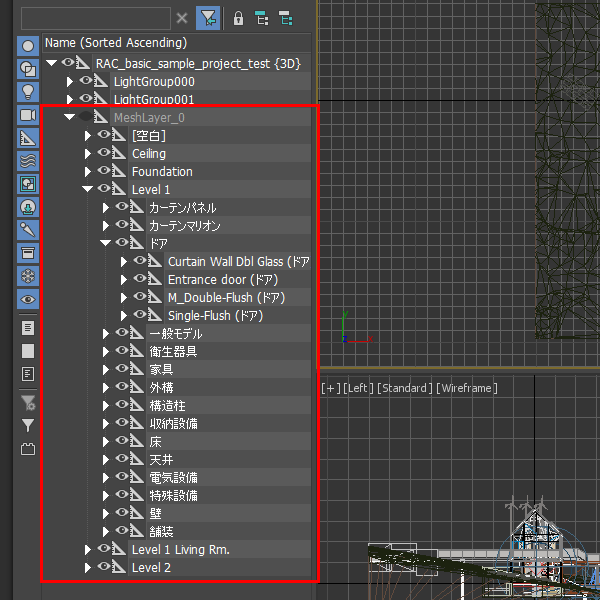Click the lock cell editing padlock icon
Image resolution: width=600 pixels, height=600 pixels.
tap(238, 18)
